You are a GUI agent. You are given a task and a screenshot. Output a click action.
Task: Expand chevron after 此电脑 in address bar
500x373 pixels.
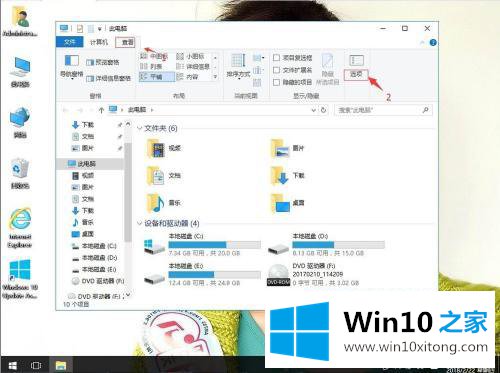[x=152, y=110]
